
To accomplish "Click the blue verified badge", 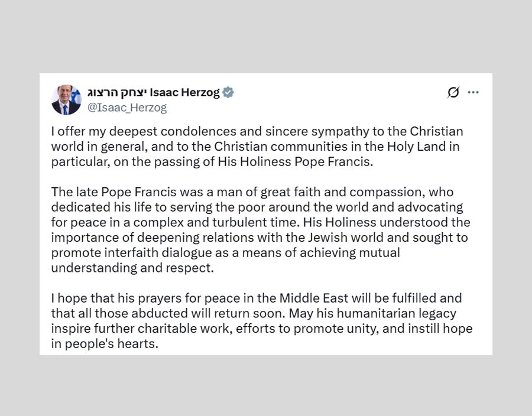I will click(228, 92).
